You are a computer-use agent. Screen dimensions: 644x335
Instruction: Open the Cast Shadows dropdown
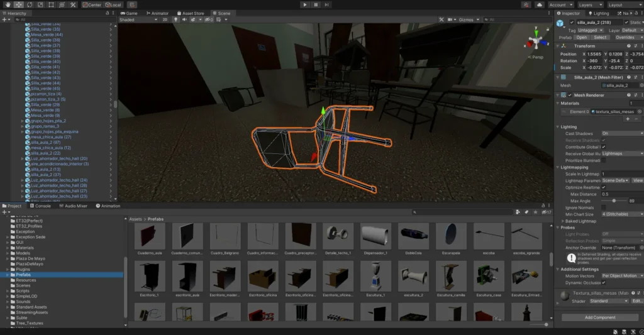point(622,133)
